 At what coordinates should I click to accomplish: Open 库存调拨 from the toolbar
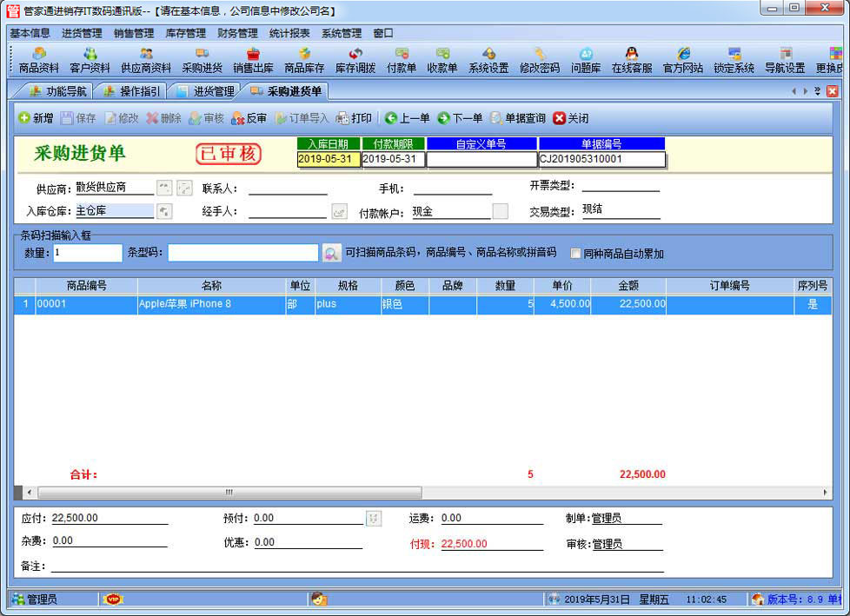tap(355, 60)
